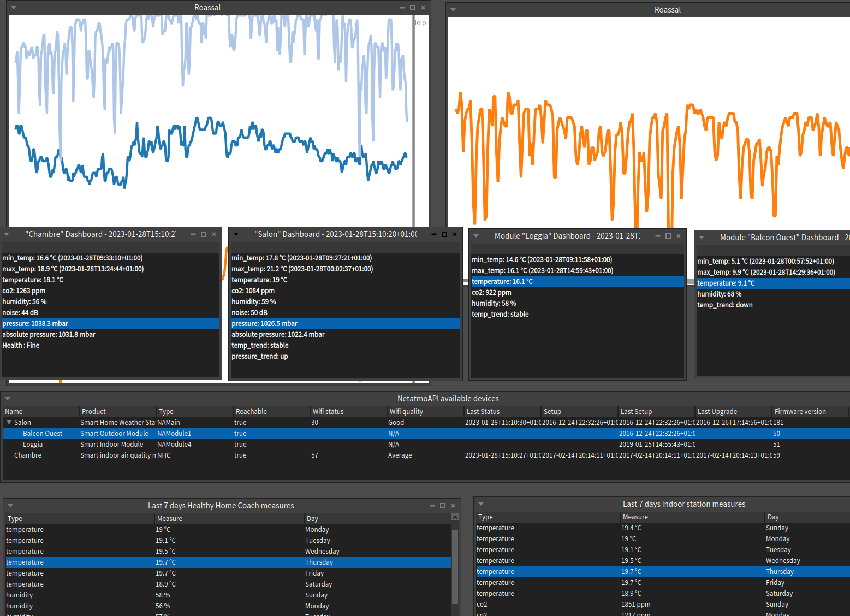Minimize the Healthy Home Coach measures window

(432, 506)
